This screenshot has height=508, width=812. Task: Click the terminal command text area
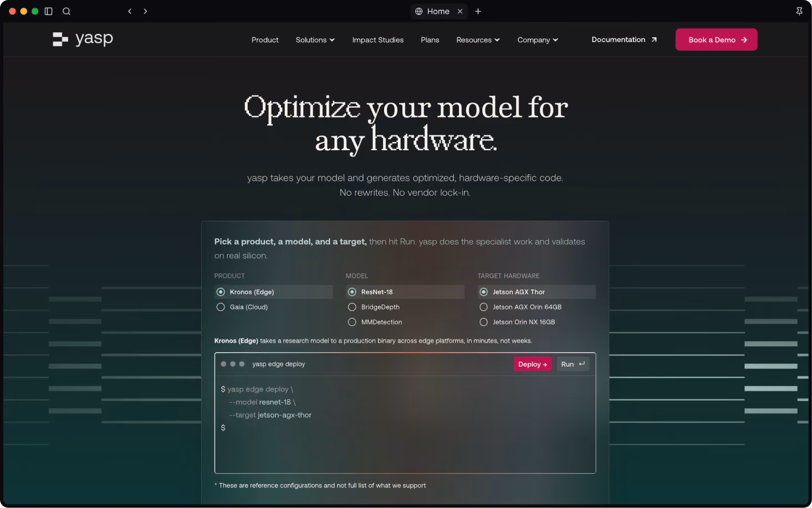[405, 424]
